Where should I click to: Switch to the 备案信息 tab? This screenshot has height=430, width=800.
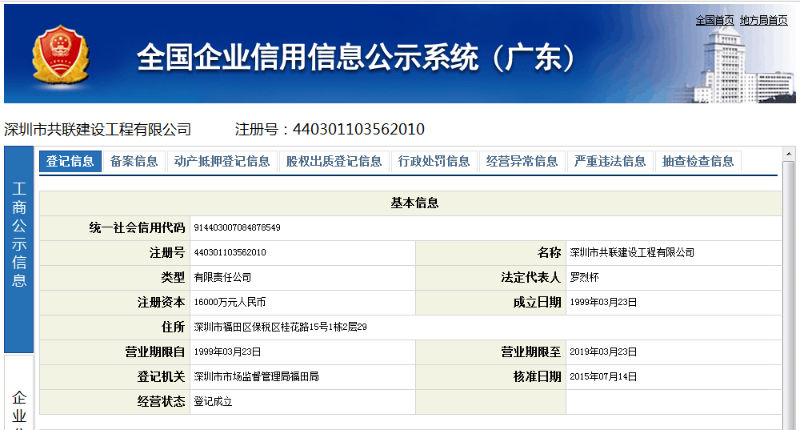tap(134, 161)
